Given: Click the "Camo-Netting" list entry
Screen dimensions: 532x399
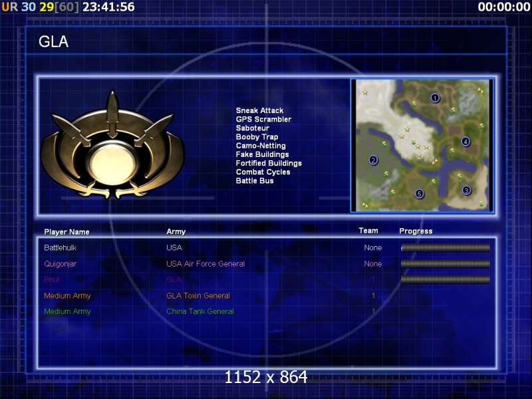Looking at the screenshot, I should pos(261,146).
